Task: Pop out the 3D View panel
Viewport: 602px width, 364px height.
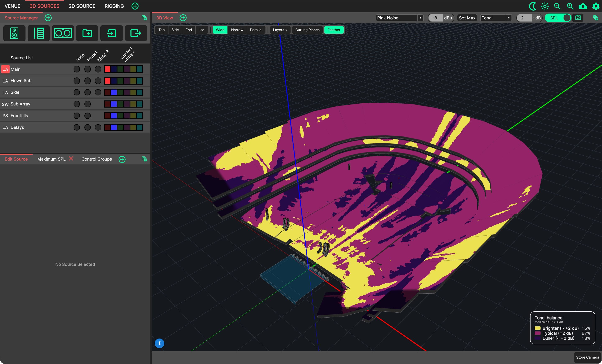Action: click(596, 18)
